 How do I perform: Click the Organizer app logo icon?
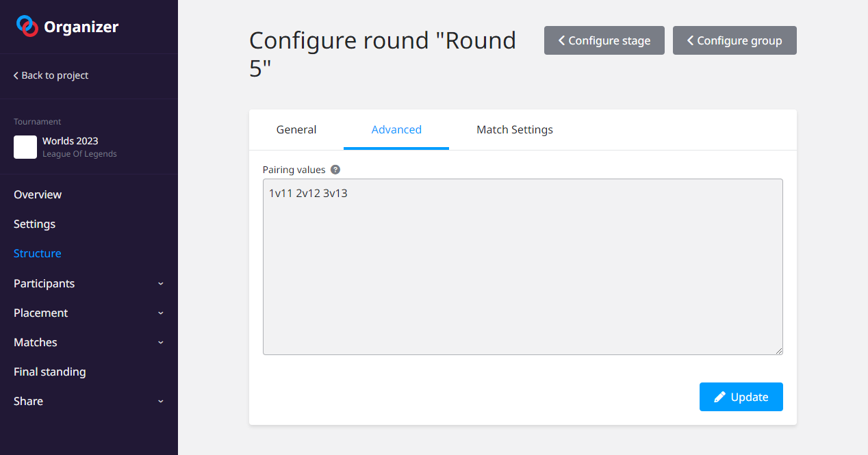click(x=27, y=25)
